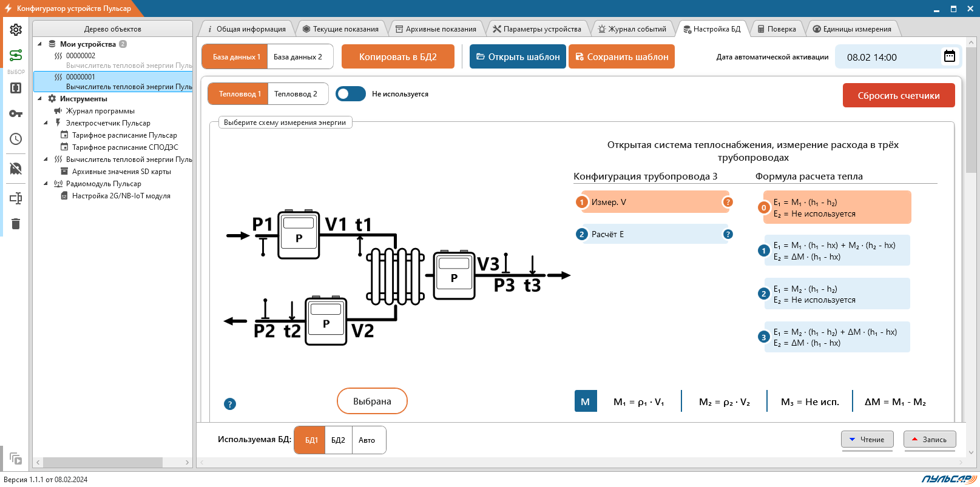Open Архивные значения SD карты item
The height and width of the screenshot is (487, 980).
click(121, 172)
